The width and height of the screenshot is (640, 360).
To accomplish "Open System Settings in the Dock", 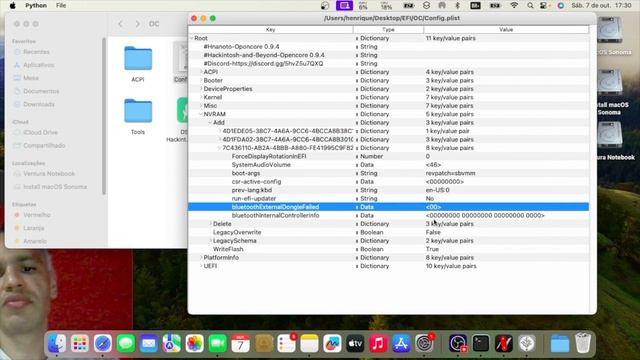I will point(424,343).
